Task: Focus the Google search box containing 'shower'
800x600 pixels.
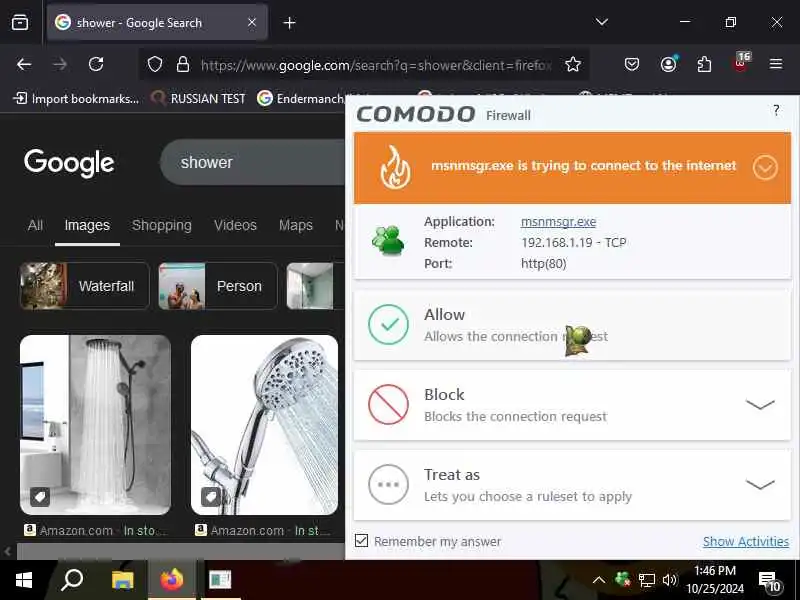Action: [253, 162]
